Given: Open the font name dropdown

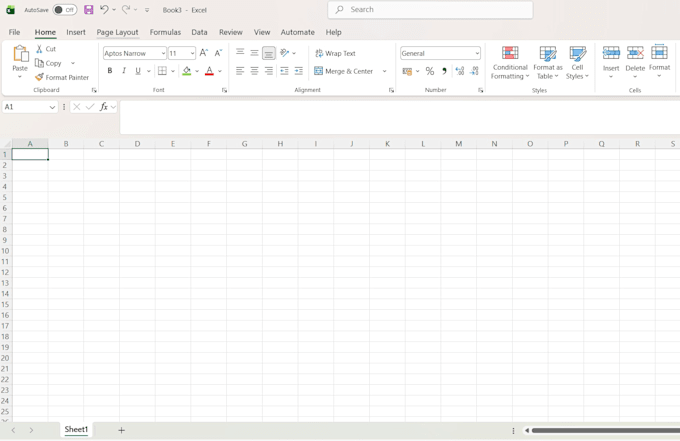Looking at the screenshot, I should (163, 53).
